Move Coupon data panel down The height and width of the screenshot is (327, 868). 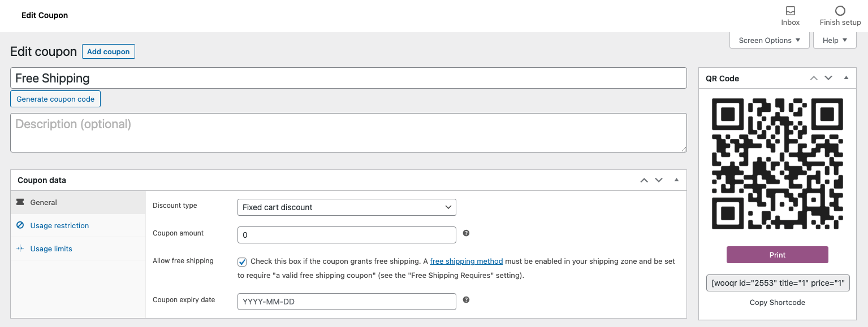[x=659, y=180]
